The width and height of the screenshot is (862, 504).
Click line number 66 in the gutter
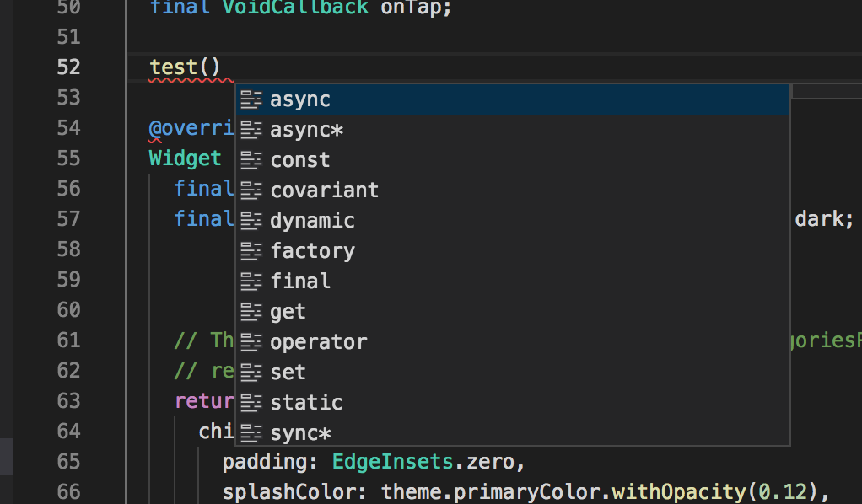[x=68, y=492]
